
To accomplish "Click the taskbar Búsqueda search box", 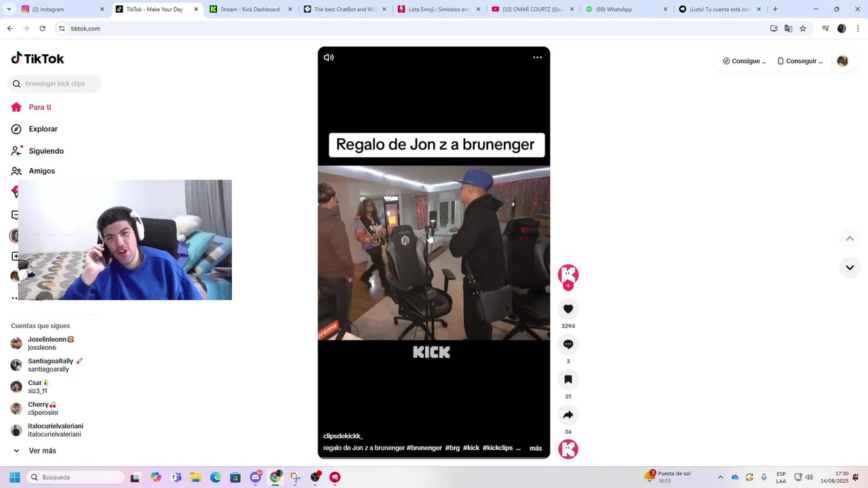I will coord(75,477).
